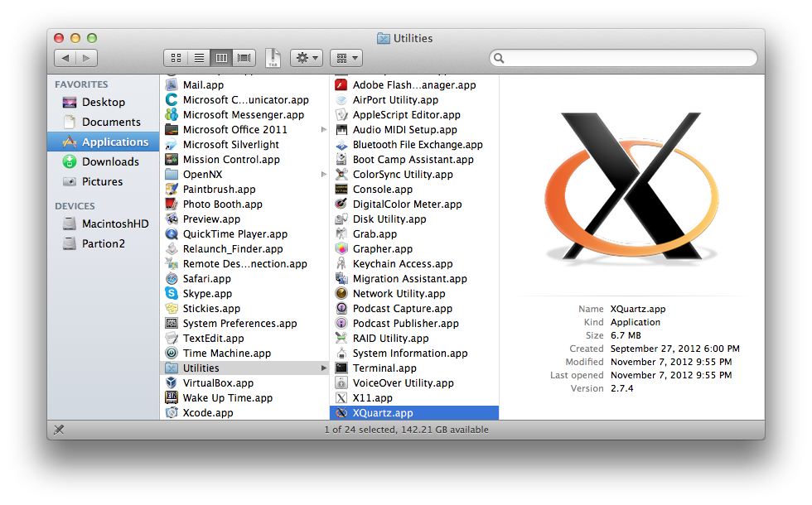Go forward with the toolbar forward arrow

(86, 58)
